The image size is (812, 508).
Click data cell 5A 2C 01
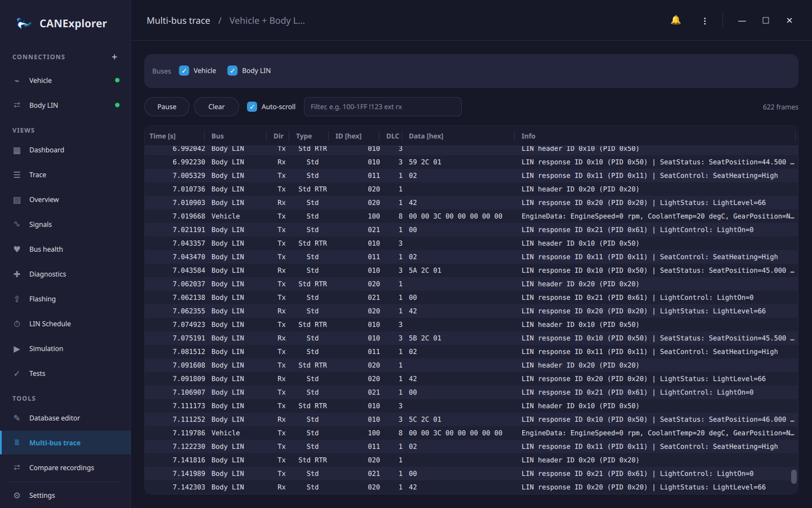(425, 270)
